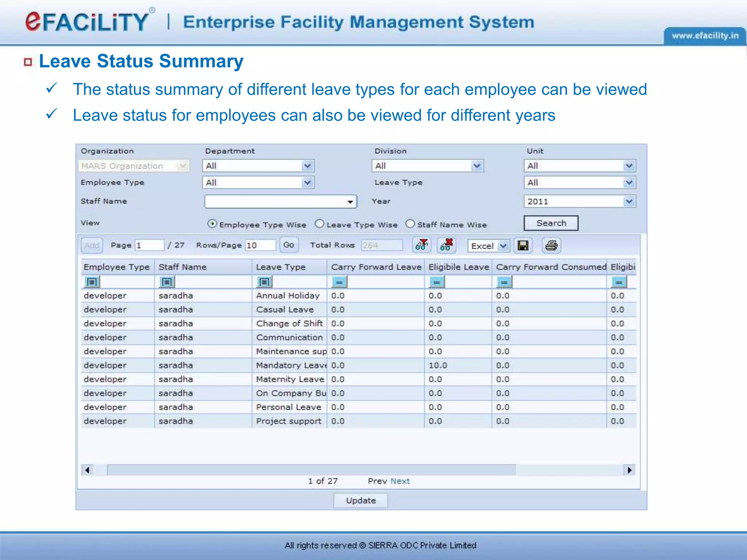Click the save export disk icon
The image size is (747, 560).
coord(523,245)
